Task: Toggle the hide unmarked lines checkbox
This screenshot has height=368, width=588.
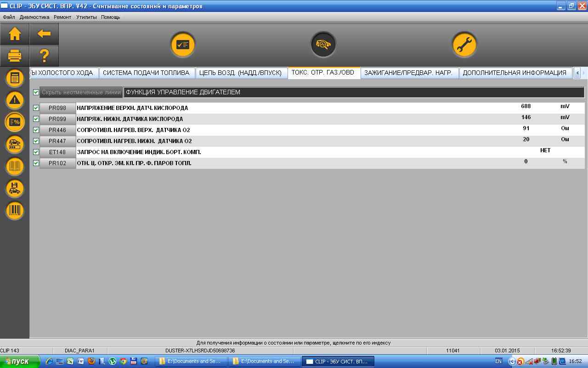Action: 36,92
